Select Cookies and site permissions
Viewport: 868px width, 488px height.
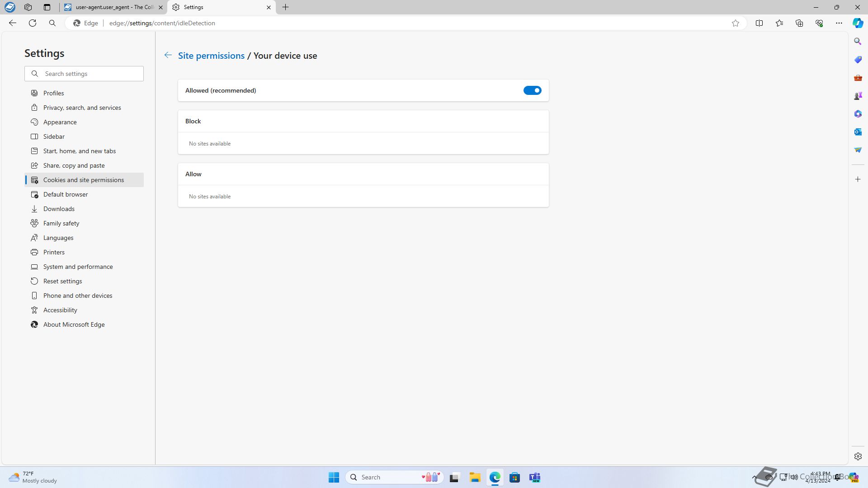84,180
